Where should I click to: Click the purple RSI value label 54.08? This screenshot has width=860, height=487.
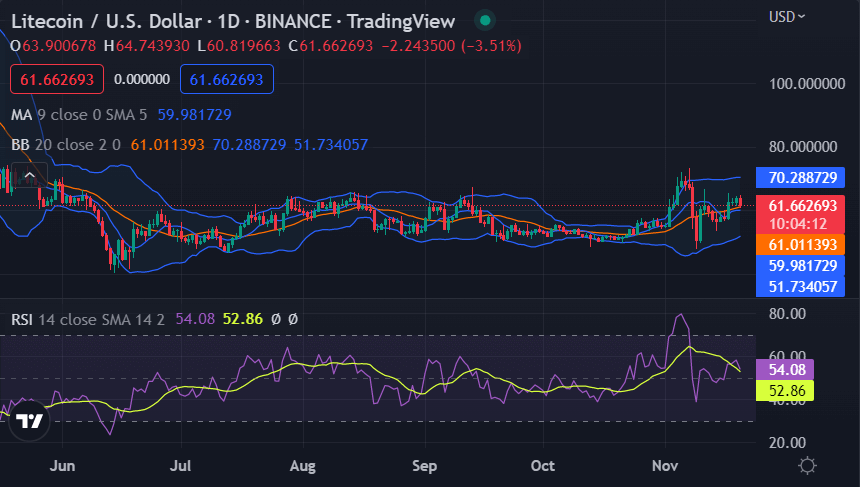click(x=785, y=370)
